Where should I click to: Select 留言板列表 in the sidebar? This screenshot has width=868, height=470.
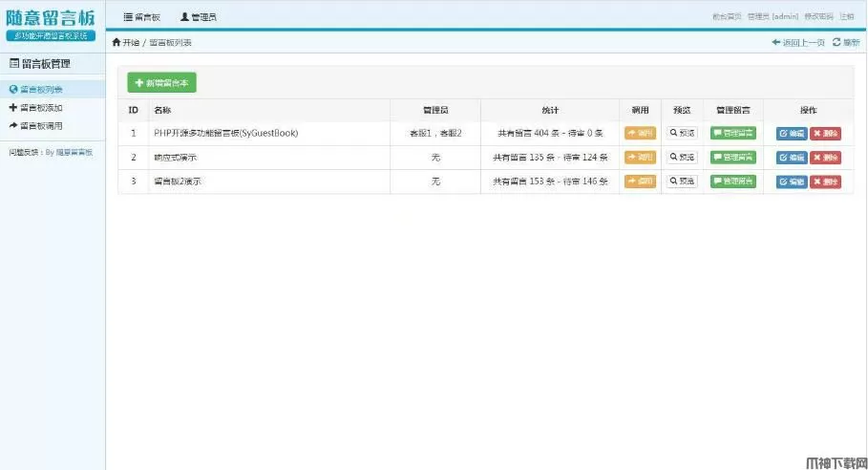click(x=40, y=89)
